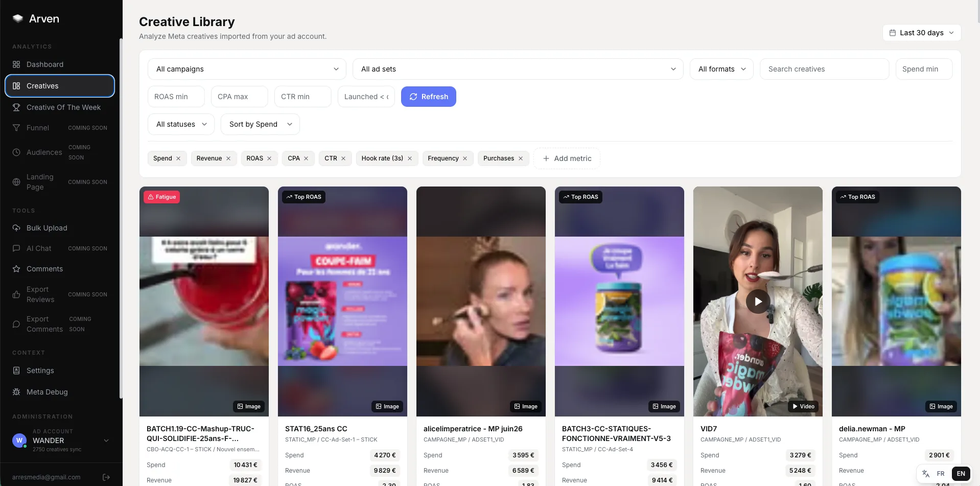980x486 pixels.
Task: Open the Last 30 days date picker
Action: [x=922, y=33]
